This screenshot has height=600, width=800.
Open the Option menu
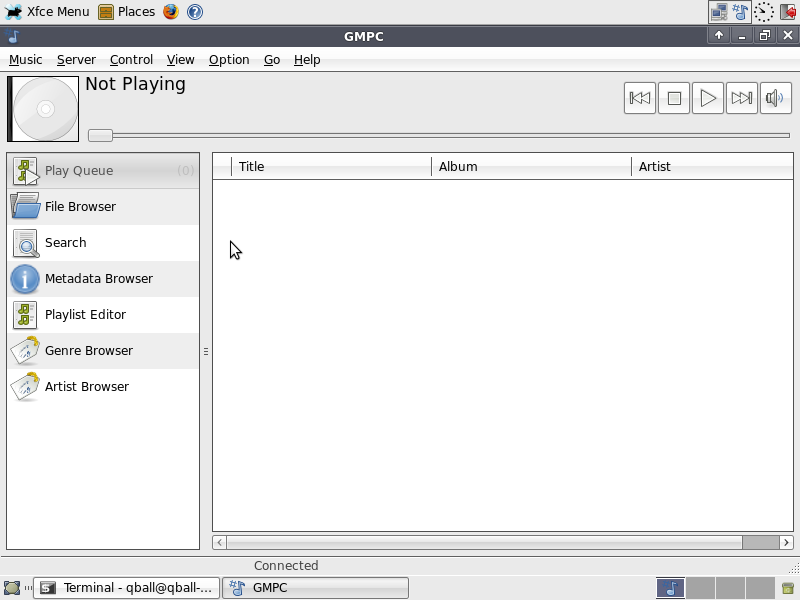[x=229, y=60]
